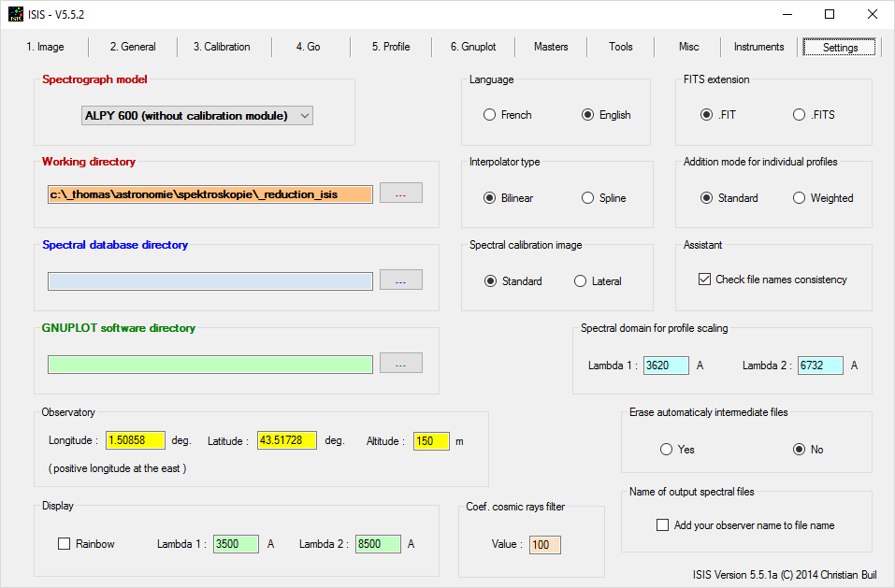Choose the .FITS file extension
This screenshot has width=895, height=588.
[799, 115]
